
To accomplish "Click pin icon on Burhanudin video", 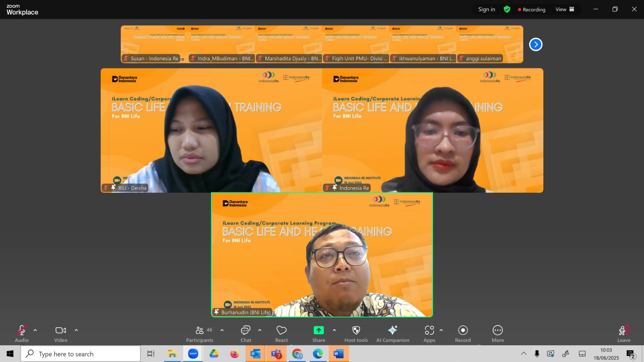I will tap(217, 312).
